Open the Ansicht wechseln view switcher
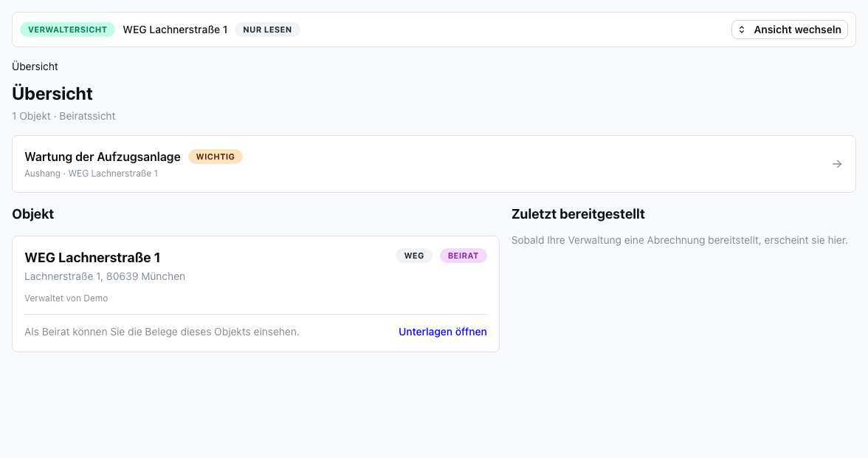This screenshot has height=458, width=868. [x=790, y=30]
